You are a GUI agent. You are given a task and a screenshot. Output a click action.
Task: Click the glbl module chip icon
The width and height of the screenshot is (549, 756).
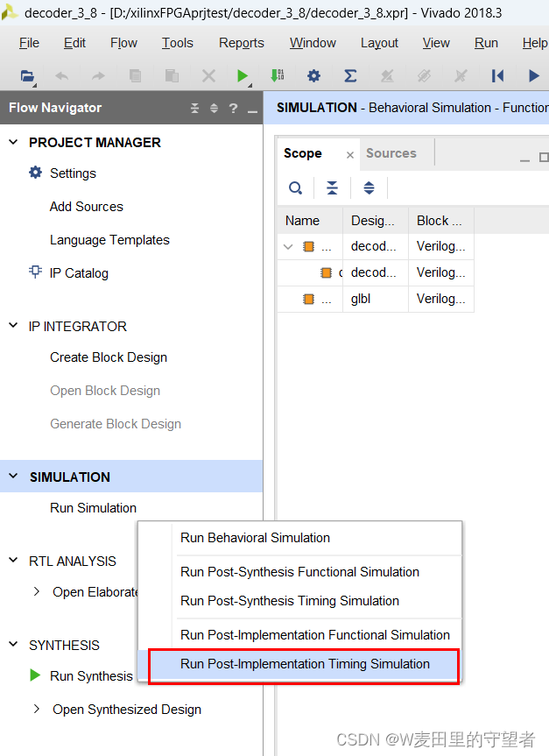pos(308,299)
